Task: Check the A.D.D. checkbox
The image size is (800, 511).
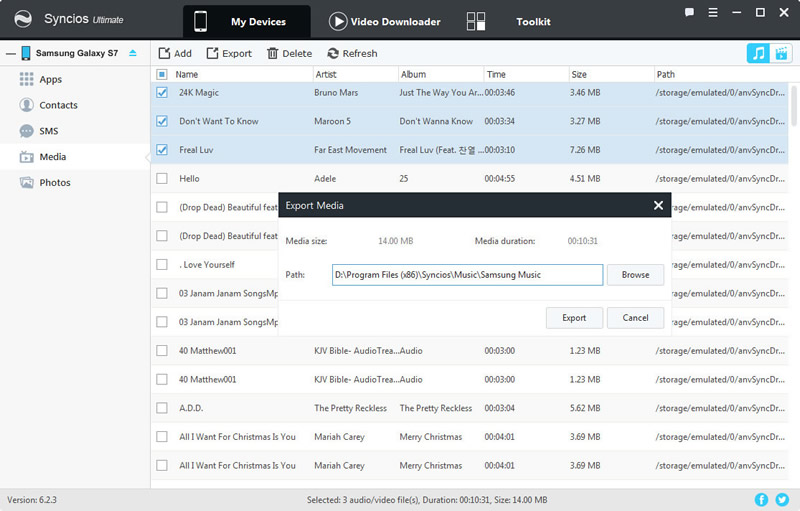Action: tap(162, 408)
